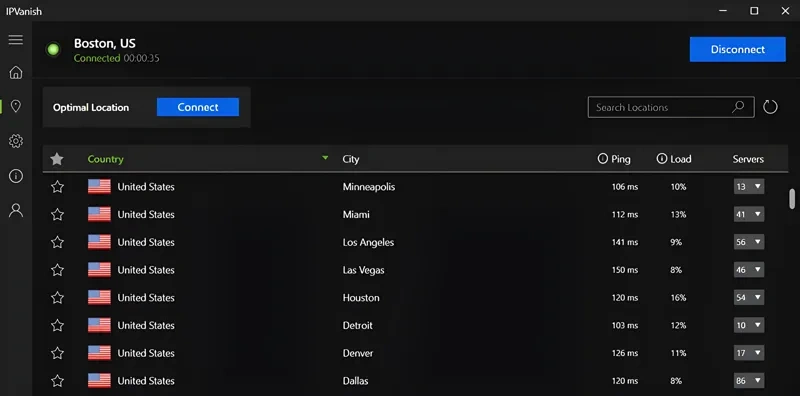Click the Connected 00:00:35 status text
This screenshot has width=800, height=396.
pyautogui.click(x=116, y=58)
